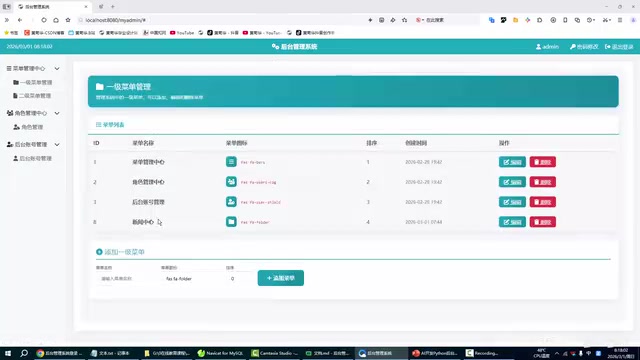
Task: Click the yellow folder extension icon in toolbar
Action: click(516, 20)
